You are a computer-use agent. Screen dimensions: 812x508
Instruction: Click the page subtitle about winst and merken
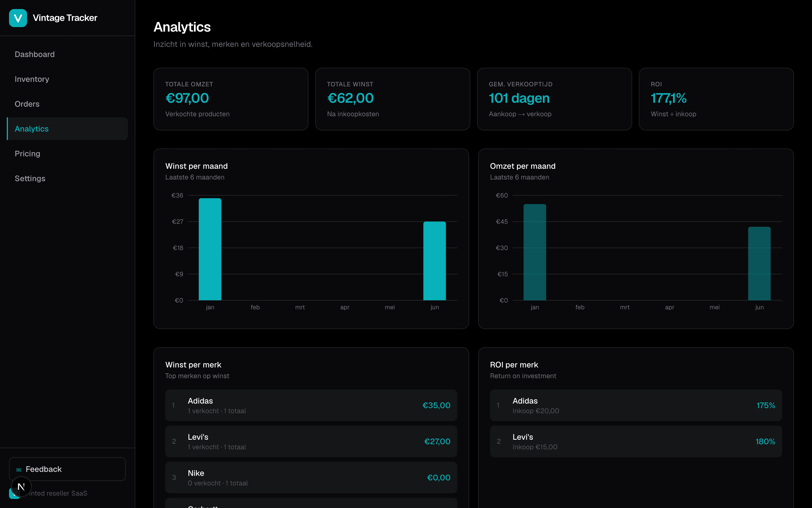tap(233, 44)
